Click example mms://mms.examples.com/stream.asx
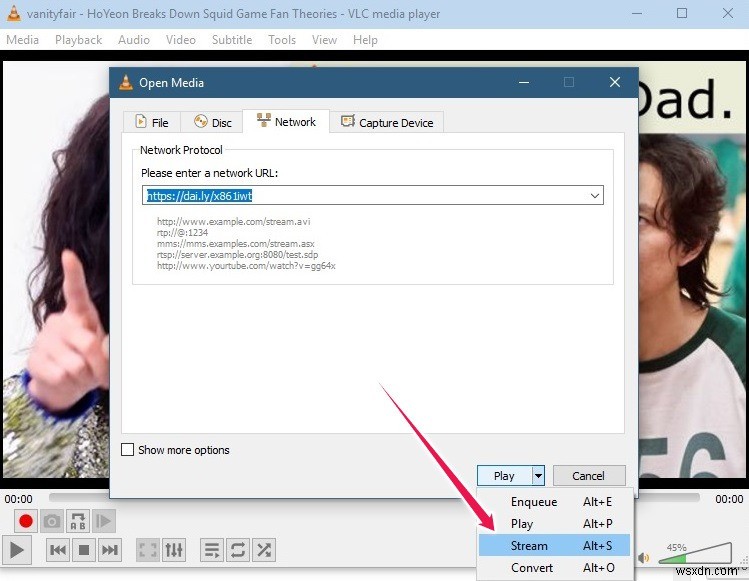 (x=235, y=244)
